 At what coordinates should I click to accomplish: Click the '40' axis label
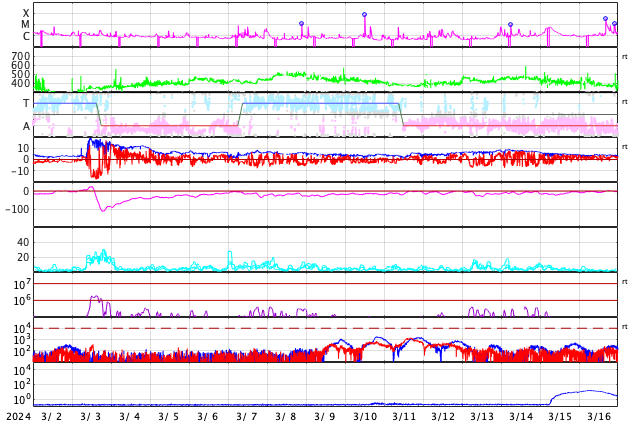click(x=23, y=242)
